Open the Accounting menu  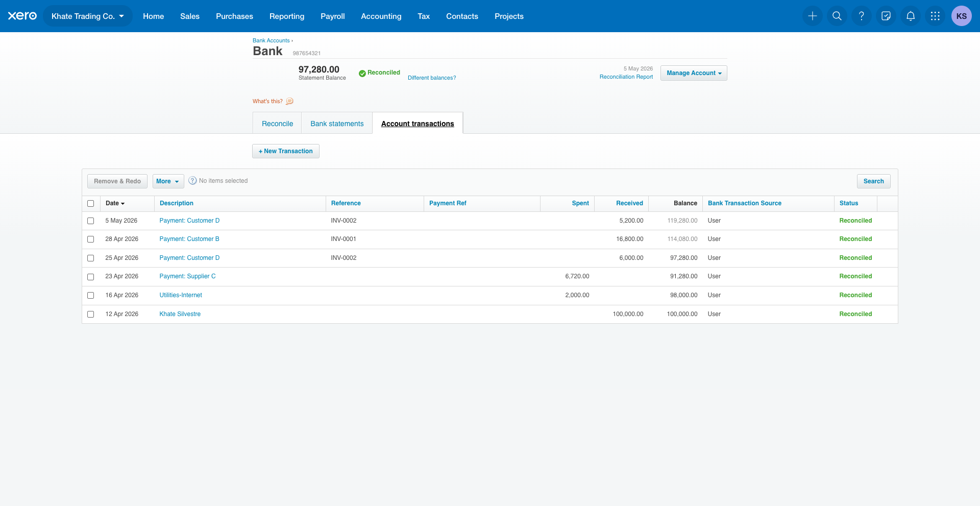(381, 16)
